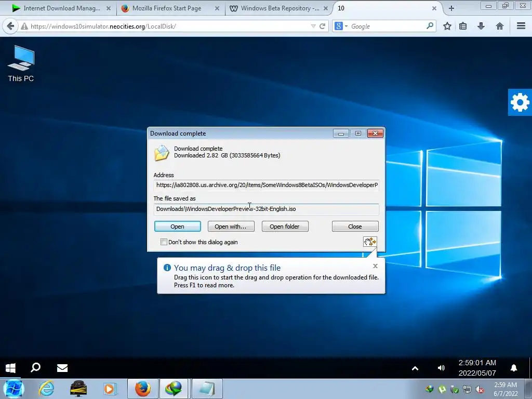Click the Address URL field
Image resolution: width=532 pixels, height=399 pixels.
coord(267,185)
